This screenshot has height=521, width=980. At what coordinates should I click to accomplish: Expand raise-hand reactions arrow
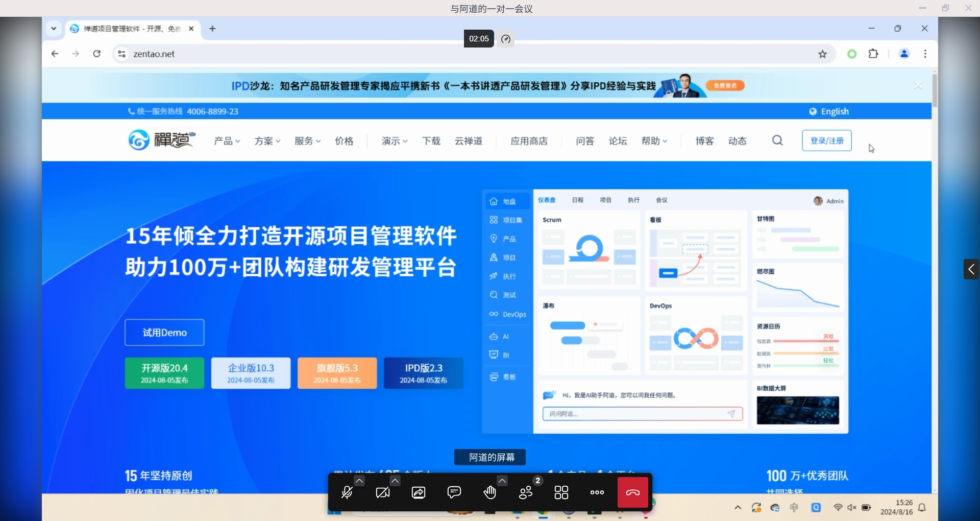[502, 481]
